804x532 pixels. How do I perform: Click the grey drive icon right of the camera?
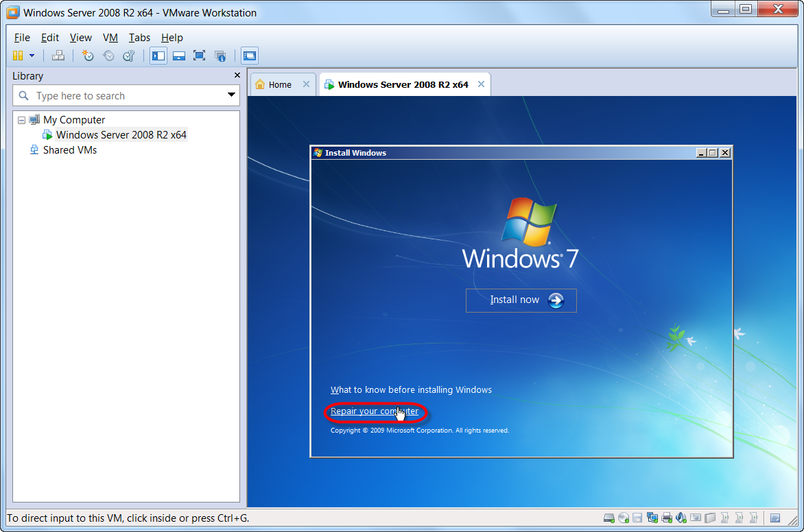coord(709,518)
